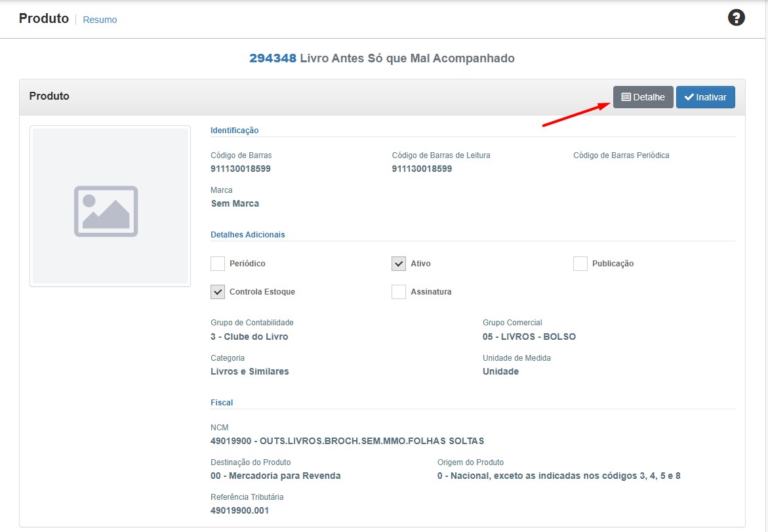Select the Detalhes Adicionais section heading
768x532 pixels.
coord(247,234)
